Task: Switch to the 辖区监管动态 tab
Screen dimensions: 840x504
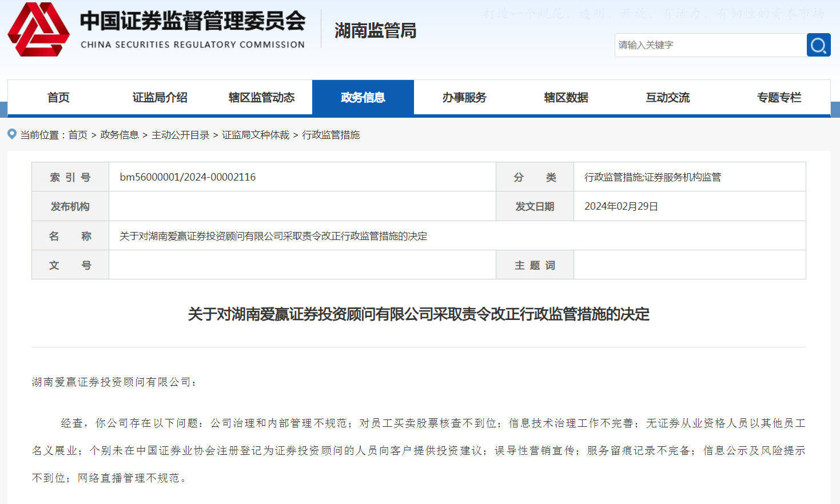Action: (x=261, y=98)
